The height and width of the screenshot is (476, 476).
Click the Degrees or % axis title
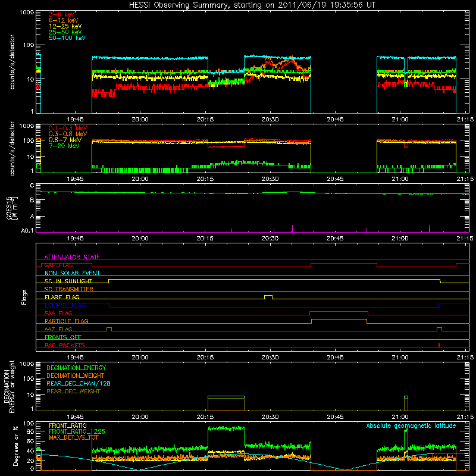[15, 446]
